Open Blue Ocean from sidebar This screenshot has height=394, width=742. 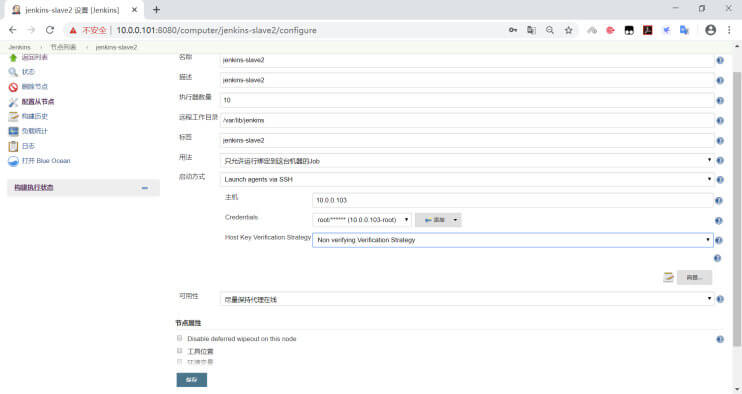[x=45, y=161]
